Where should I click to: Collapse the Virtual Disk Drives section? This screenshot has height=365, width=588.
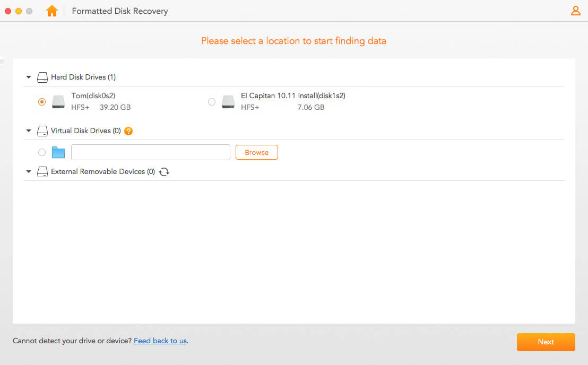point(29,131)
